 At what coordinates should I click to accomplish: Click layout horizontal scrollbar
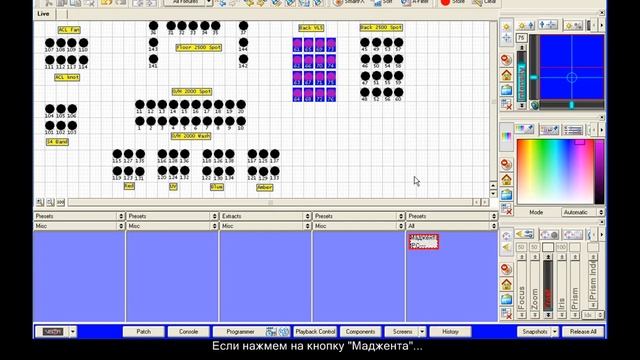[x=270, y=202]
